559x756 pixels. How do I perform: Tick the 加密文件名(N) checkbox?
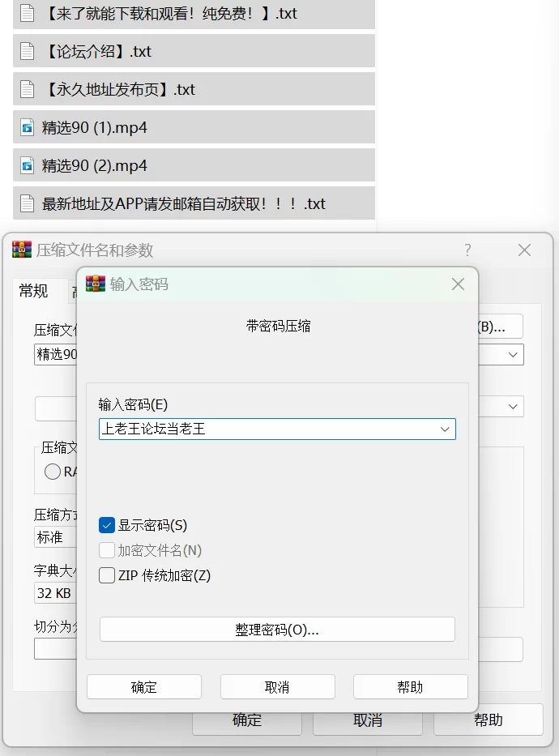pos(107,551)
